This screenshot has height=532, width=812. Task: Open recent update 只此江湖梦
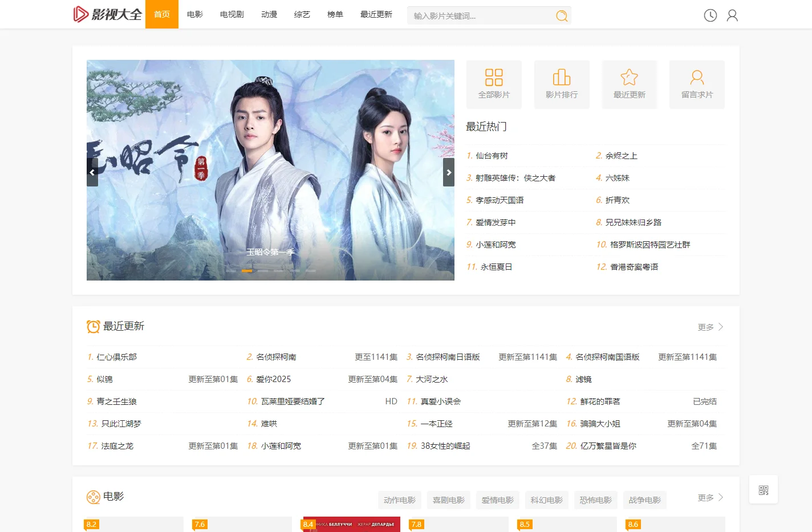tap(121, 424)
